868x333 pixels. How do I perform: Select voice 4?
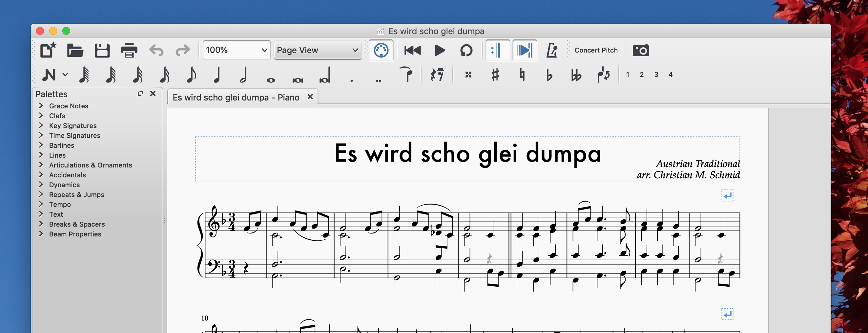[671, 75]
